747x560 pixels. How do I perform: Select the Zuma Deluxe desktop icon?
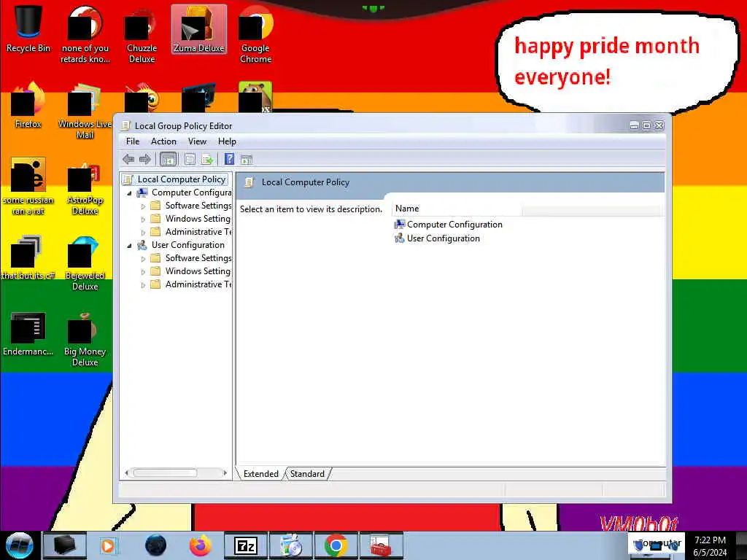(198, 29)
